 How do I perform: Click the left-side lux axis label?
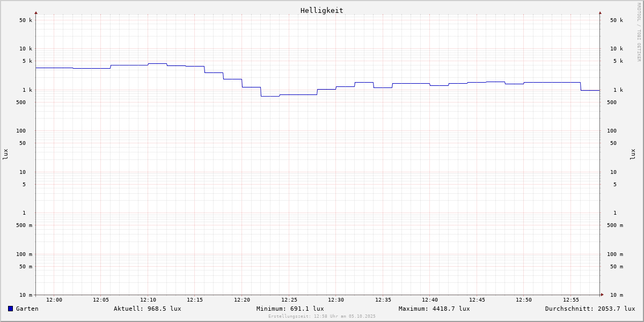pos(5,154)
